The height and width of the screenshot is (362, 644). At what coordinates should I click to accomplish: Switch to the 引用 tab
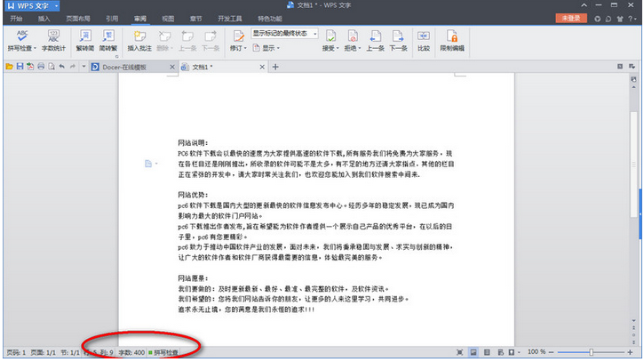(112, 19)
